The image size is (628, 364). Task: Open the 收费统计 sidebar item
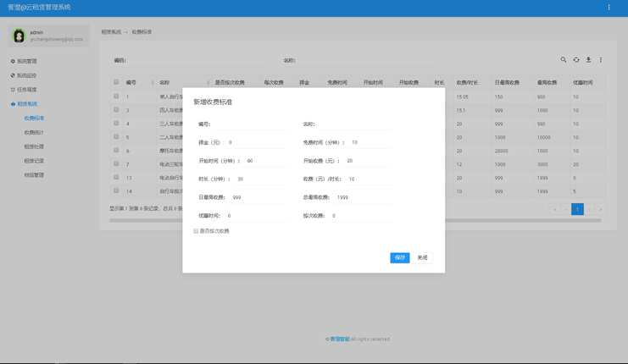pos(34,132)
